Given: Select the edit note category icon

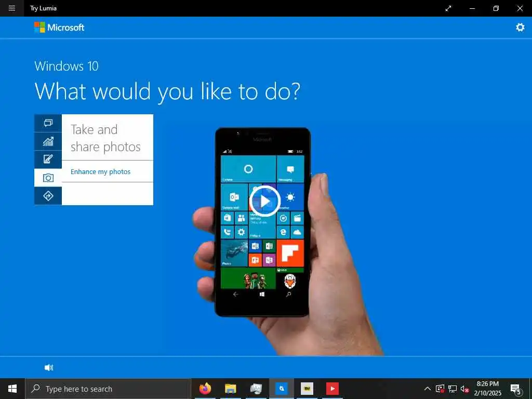Looking at the screenshot, I should (x=48, y=159).
